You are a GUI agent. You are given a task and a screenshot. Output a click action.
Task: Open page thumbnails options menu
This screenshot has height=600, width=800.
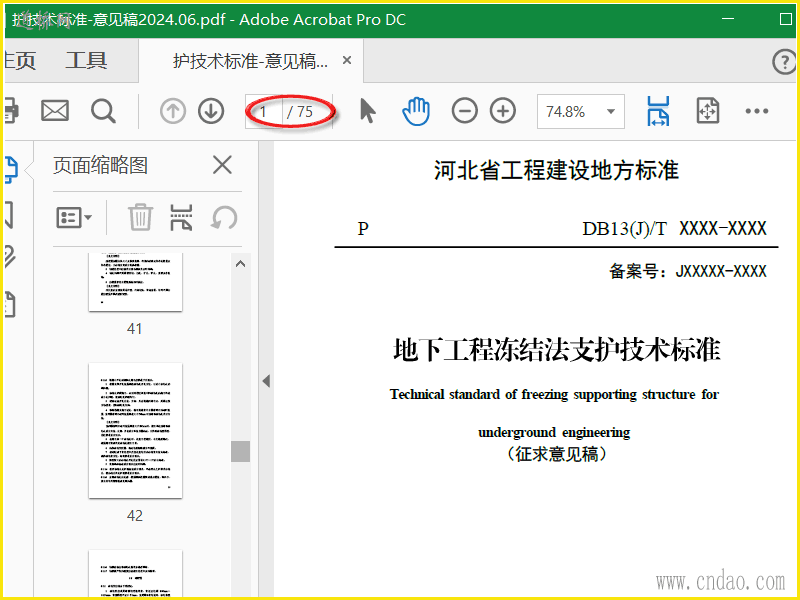click(74, 218)
